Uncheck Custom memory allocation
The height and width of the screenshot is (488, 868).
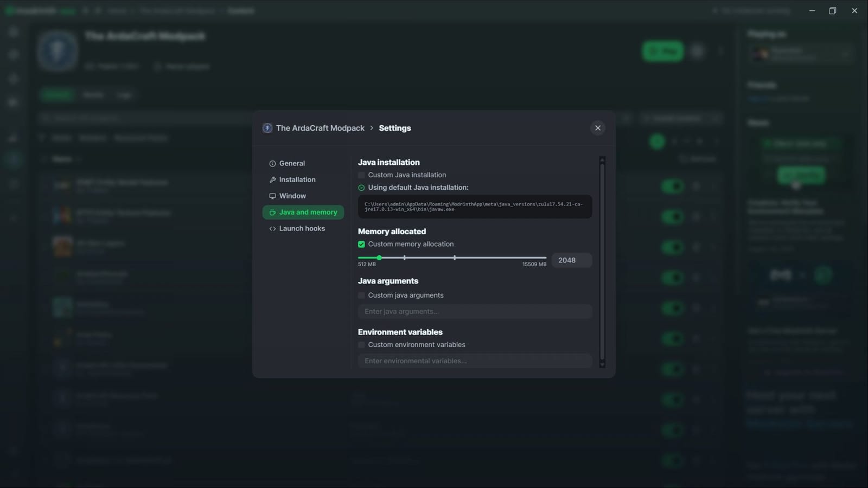pos(361,244)
